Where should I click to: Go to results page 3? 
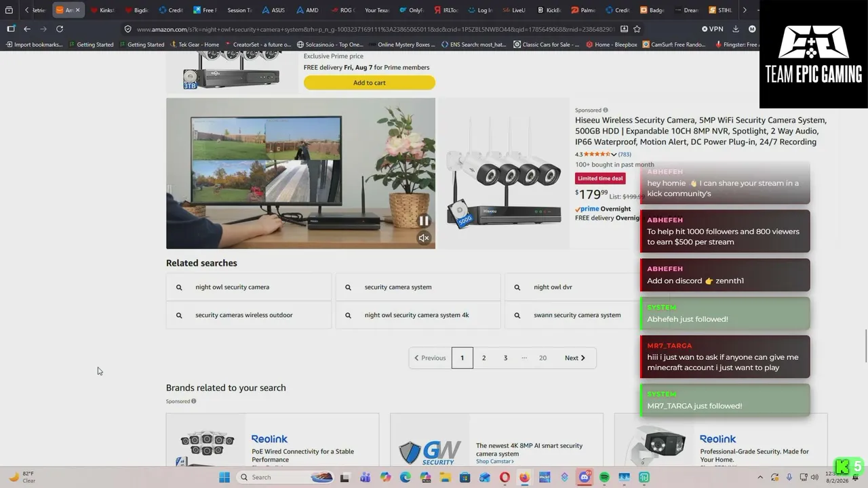coord(505,358)
